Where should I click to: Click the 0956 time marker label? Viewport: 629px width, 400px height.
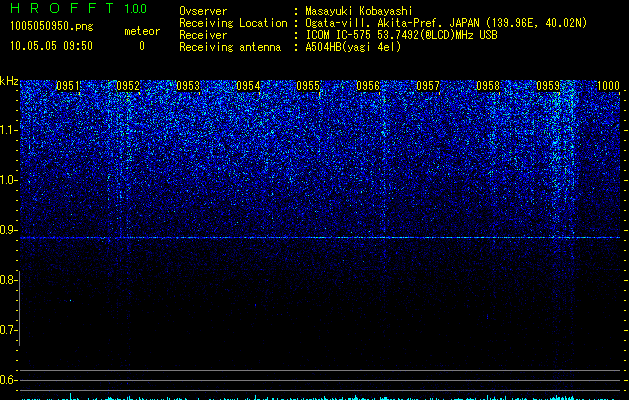(x=368, y=86)
